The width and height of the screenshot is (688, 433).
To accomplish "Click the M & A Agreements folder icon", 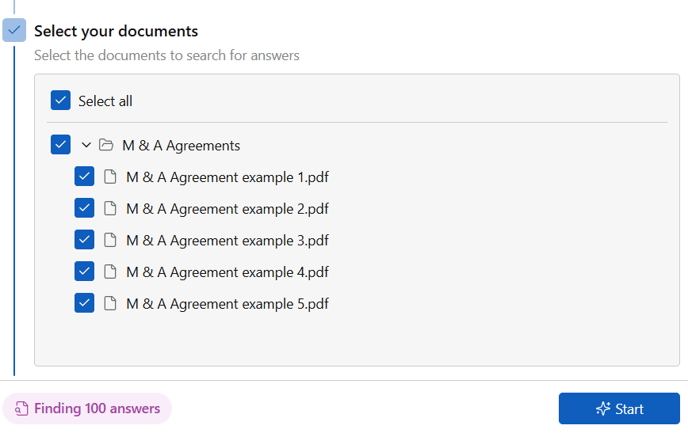I will click(x=106, y=145).
